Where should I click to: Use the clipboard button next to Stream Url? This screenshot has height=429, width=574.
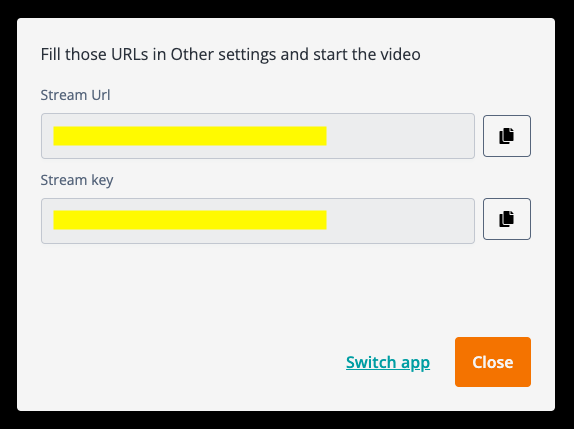[x=507, y=136]
